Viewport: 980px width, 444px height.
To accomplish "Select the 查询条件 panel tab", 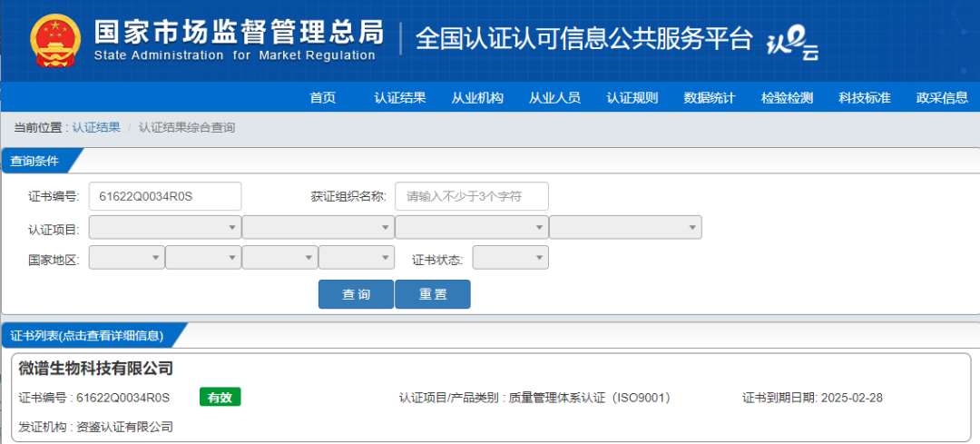I will pos(37,161).
